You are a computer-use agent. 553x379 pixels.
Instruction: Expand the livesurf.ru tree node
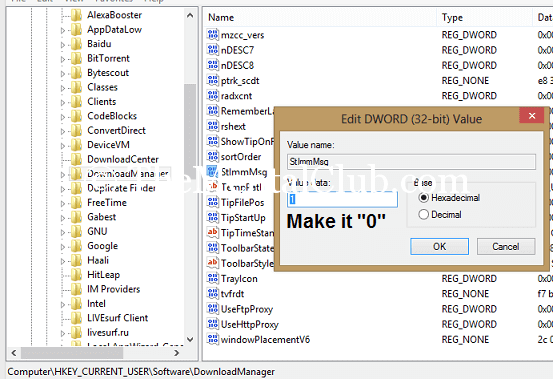point(63,333)
